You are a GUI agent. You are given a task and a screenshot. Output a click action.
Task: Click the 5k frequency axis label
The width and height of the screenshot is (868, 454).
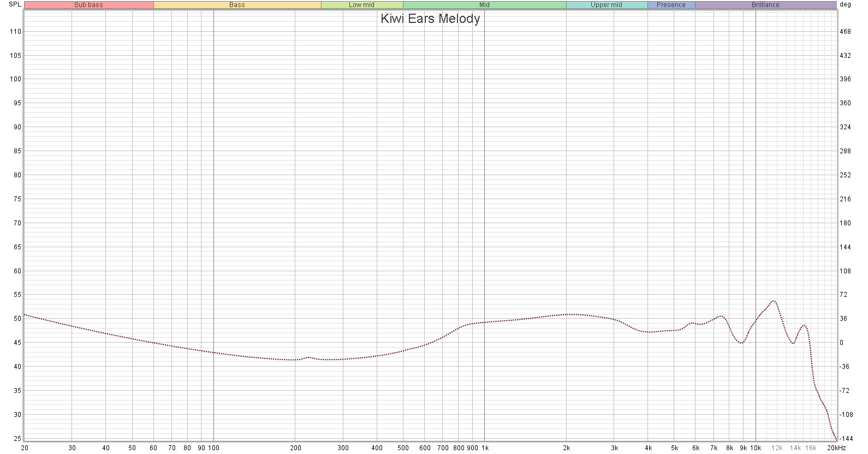coord(675,448)
